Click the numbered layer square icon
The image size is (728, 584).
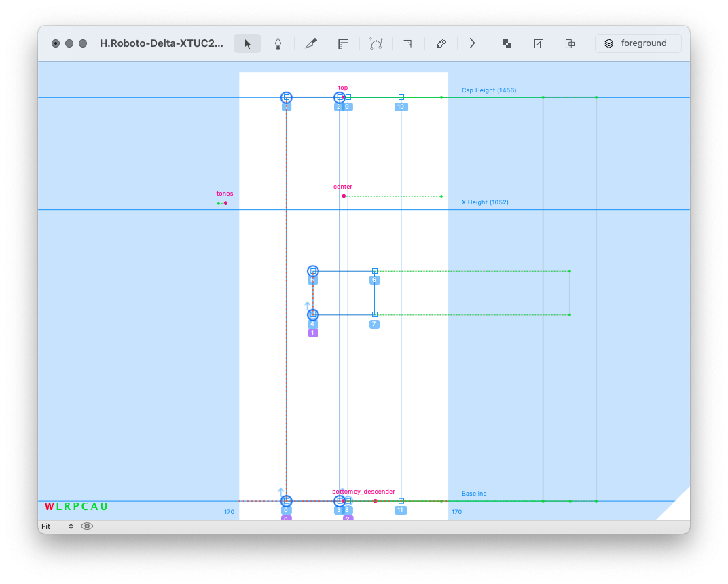click(539, 43)
